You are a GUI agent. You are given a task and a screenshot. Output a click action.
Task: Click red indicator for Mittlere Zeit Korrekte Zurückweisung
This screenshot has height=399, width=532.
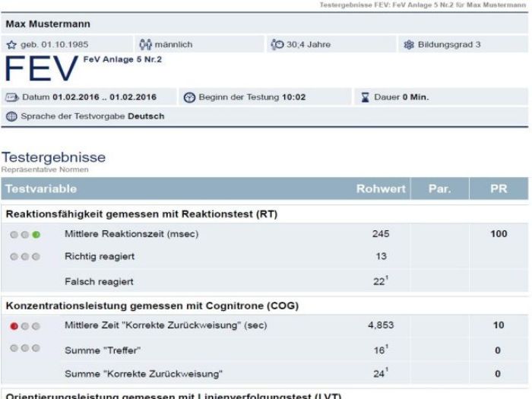(14, 327)
